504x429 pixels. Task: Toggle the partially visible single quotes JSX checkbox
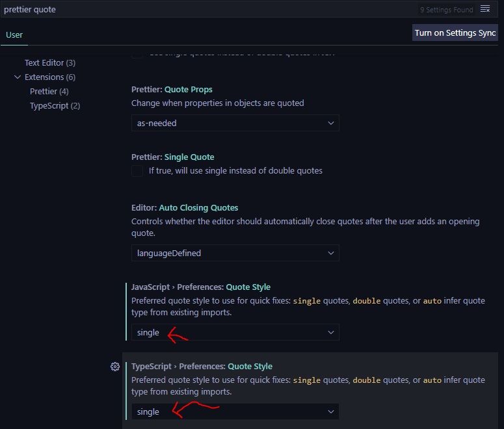point(137,55)
